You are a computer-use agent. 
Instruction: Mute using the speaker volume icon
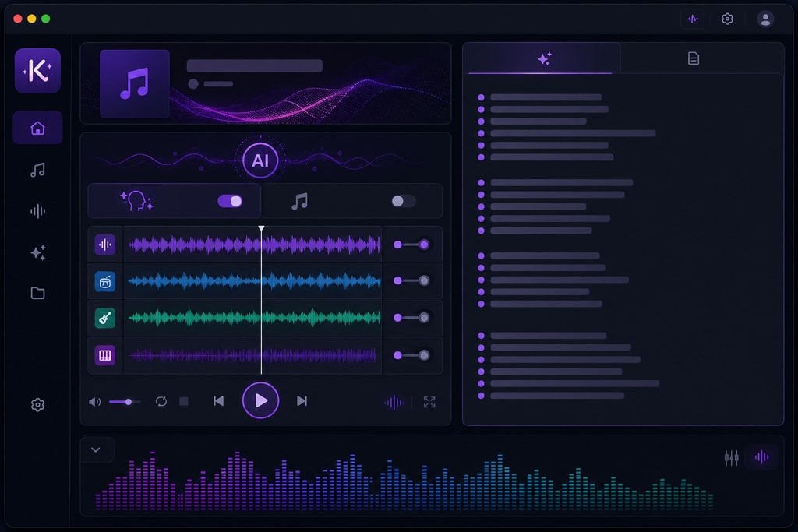click(94, 402)
